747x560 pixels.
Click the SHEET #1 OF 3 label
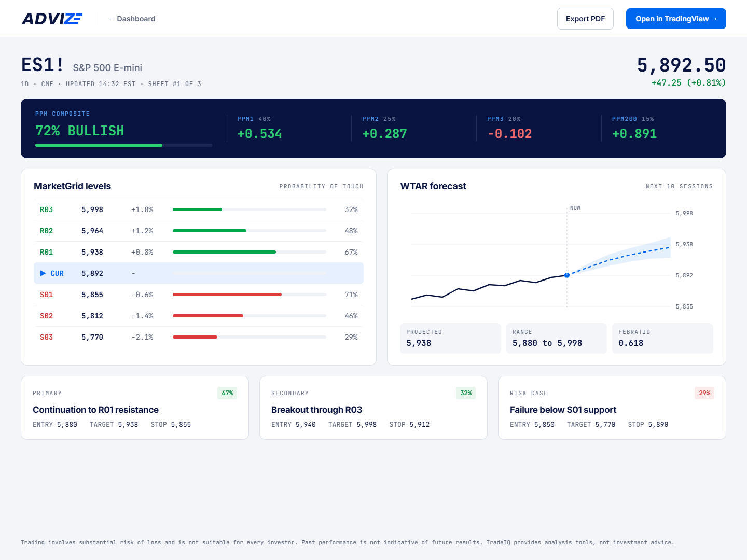tap(174, 84)
